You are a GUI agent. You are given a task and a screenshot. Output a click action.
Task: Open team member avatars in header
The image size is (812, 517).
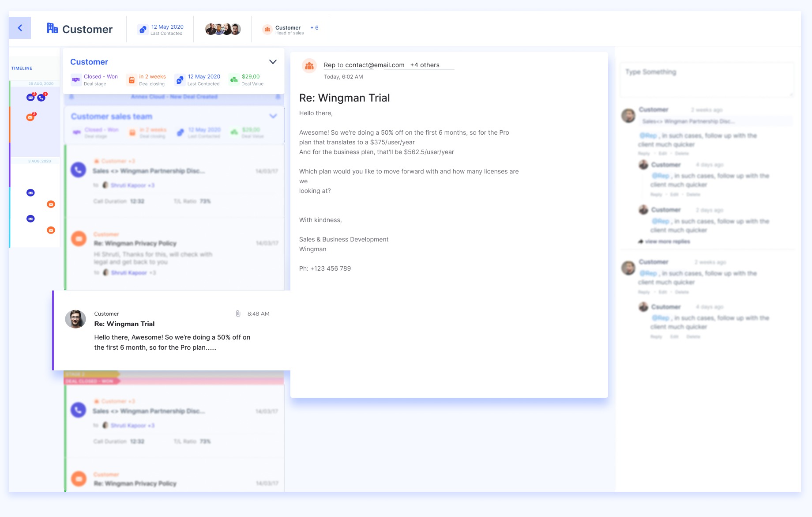(223, 29)
